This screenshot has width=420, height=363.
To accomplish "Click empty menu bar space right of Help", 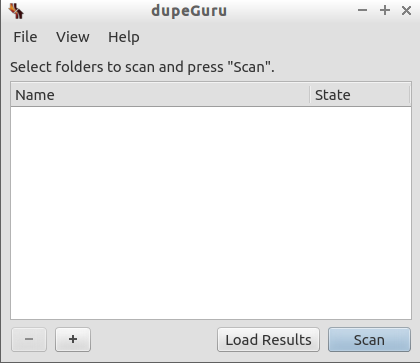I will tap(280, 37).
